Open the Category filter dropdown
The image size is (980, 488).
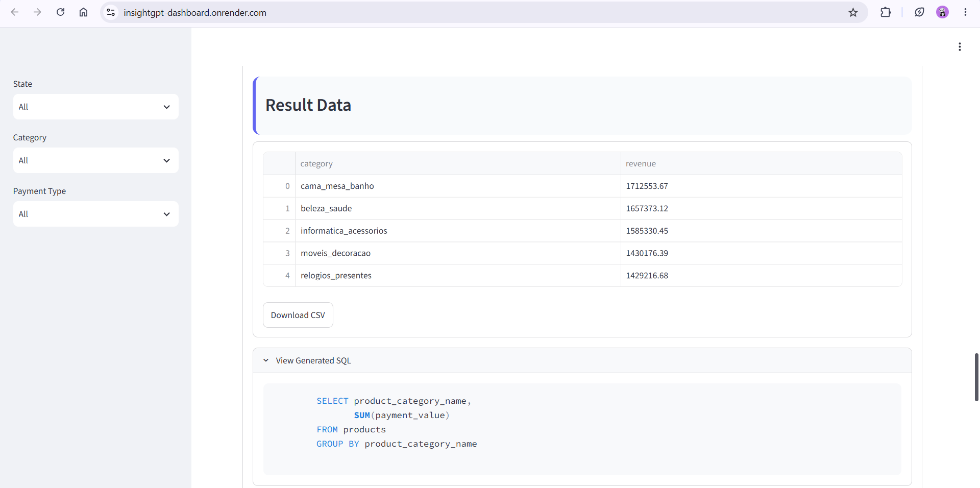[x=96, y=160]
